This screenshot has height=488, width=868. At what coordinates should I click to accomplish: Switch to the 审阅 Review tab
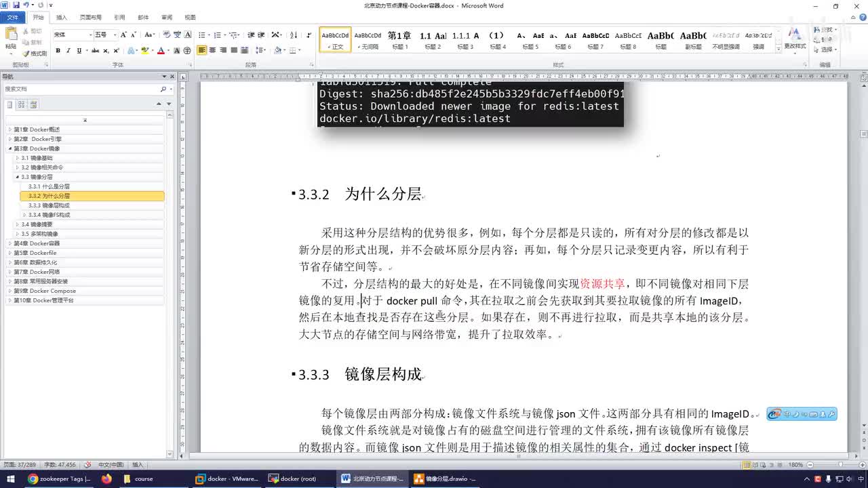(x=166, y=18)
